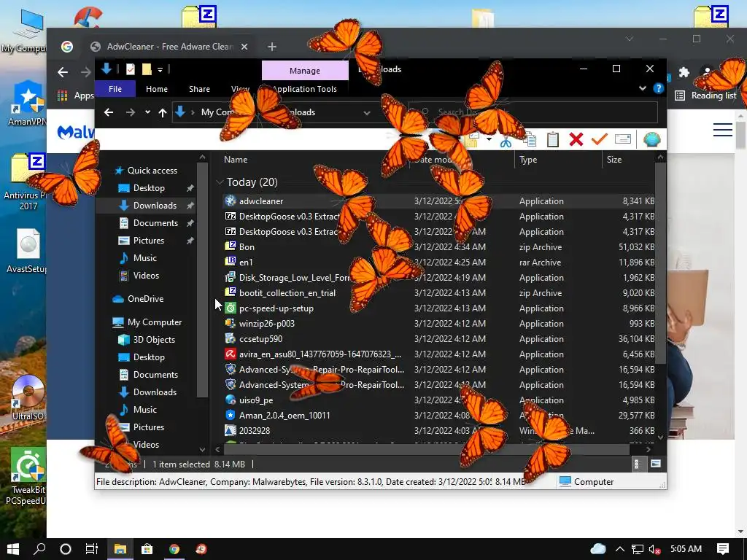
Task: Open the Home ribbon tab
Action: coord(157,89)
